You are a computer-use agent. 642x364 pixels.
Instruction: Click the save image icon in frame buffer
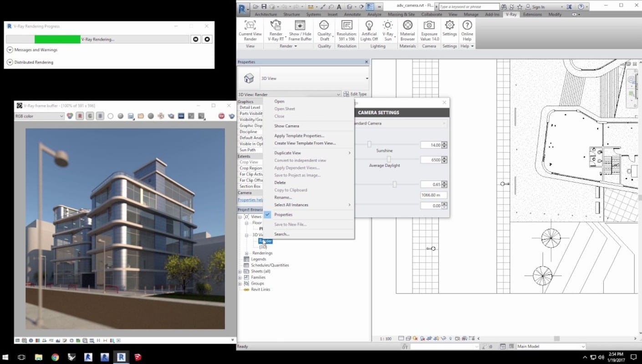click(131, 116)
